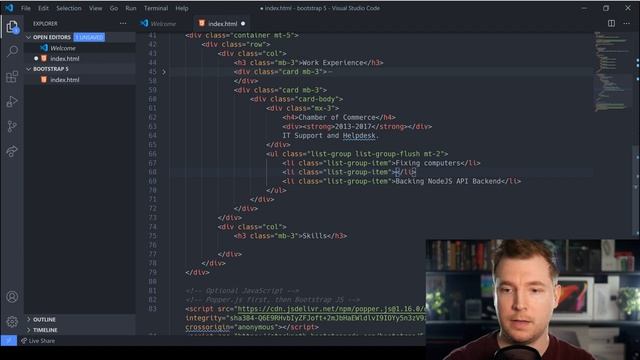Click the popper.js CDN link in script tag
Viewport: 640px width, 360px height.
(331, 309)
